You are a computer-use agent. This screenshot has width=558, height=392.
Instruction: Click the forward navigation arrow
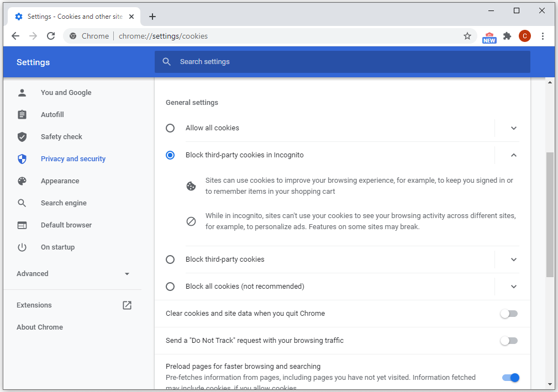[x=33, y=36]
